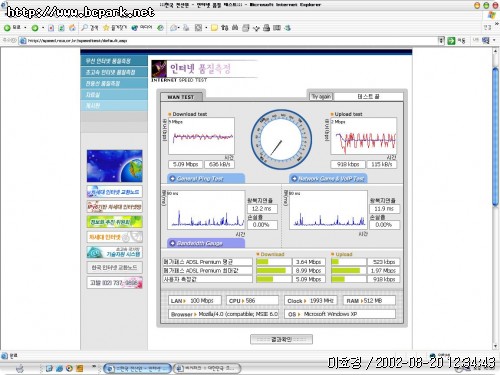
Task: Expand the Network Game & VoIP Test section
Action: 328,179
